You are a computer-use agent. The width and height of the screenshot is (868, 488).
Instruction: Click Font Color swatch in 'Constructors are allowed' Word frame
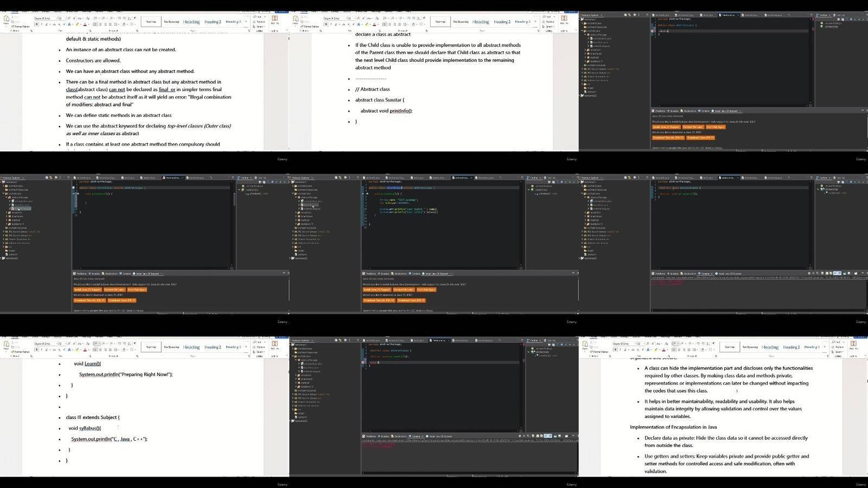[x=85, y=24]
